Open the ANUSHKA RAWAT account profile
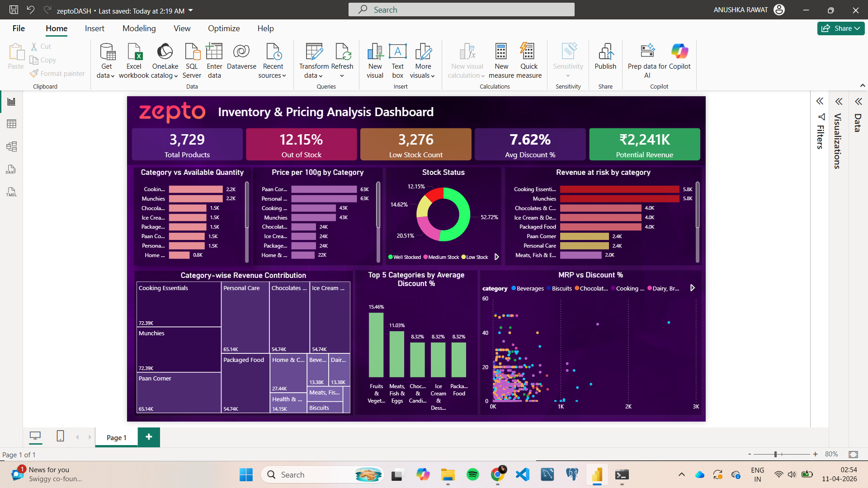Screen dimensions: 868x488 coord(749,10)
